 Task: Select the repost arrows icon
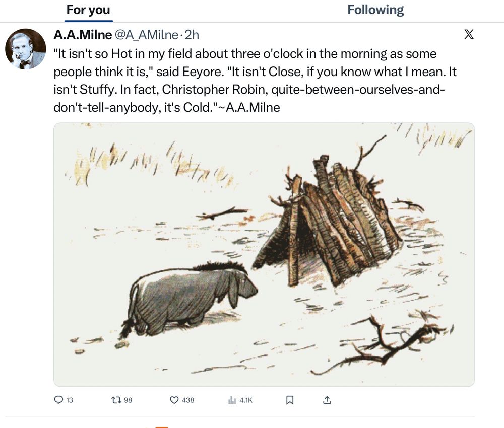[115, 400]
